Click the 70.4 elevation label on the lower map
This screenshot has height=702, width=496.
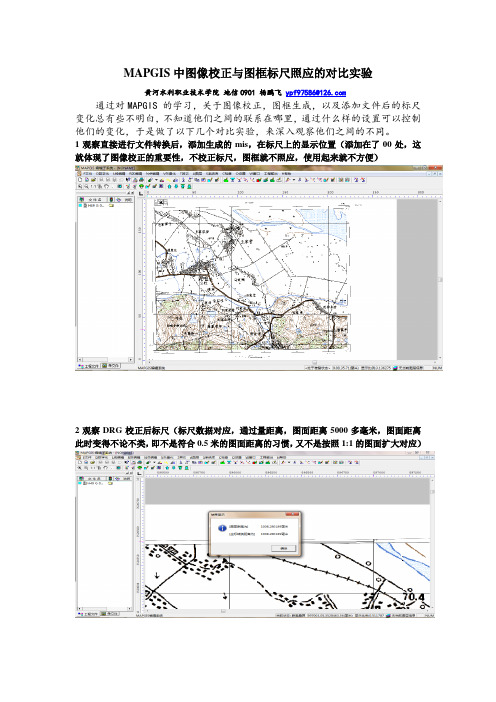(413, 597)
